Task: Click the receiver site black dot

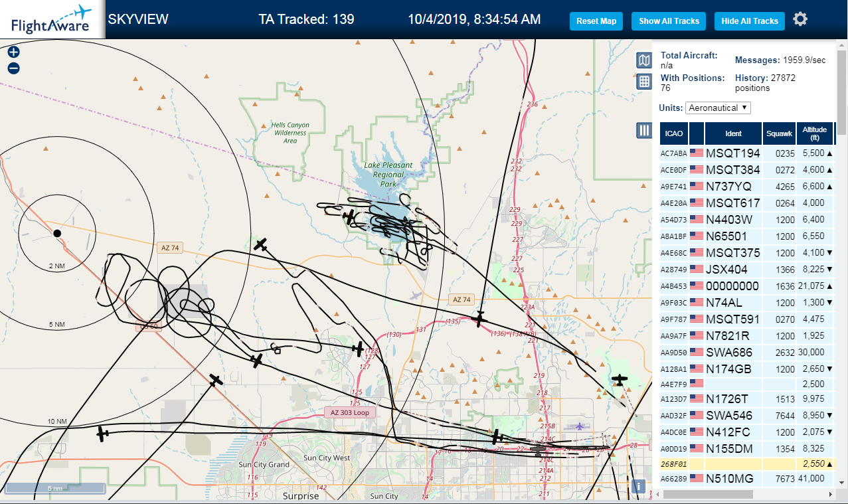Action: tap(57, 233)
